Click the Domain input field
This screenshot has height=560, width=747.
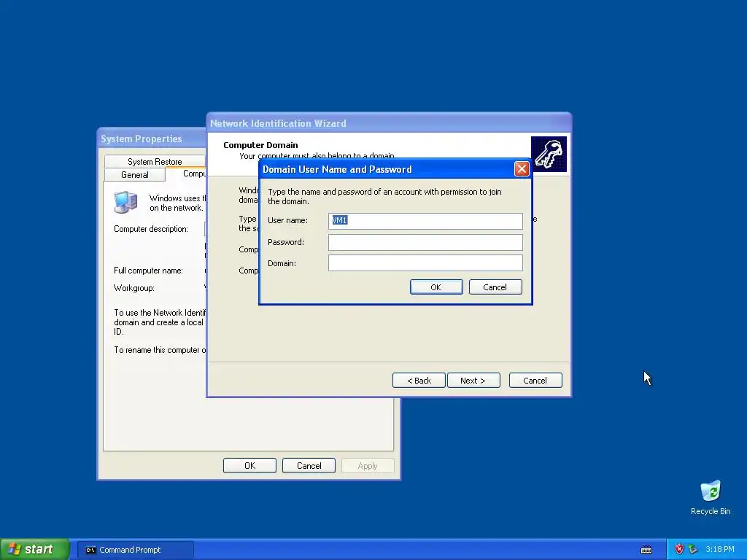(x=425, y=262)
